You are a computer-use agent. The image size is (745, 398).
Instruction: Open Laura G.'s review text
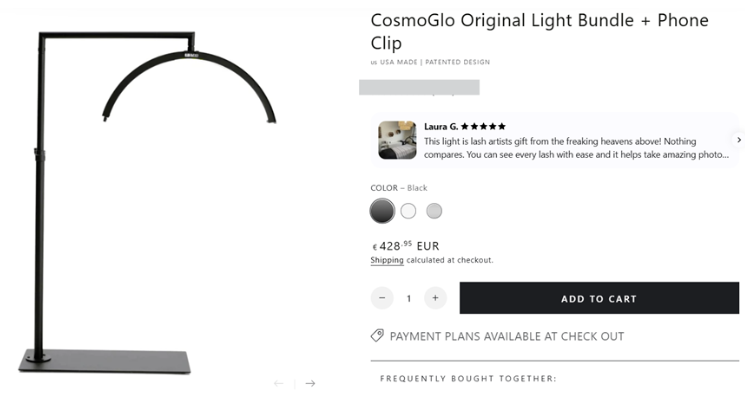[x=576, y=148]
